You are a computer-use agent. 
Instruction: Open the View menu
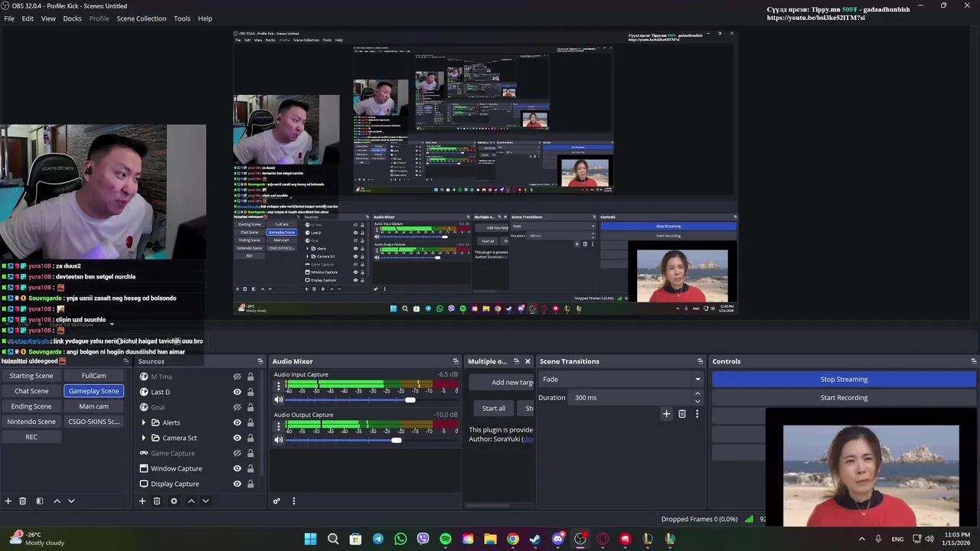(48, 18)
